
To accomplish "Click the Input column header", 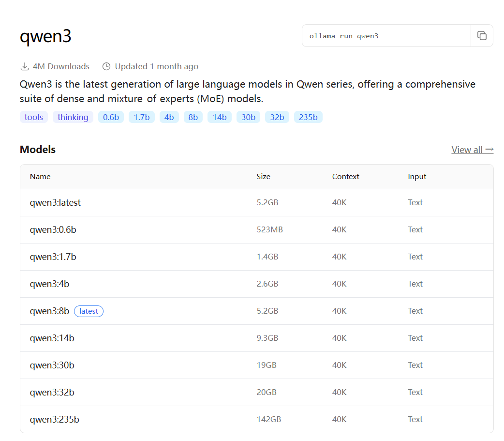I will coord(417,177).
